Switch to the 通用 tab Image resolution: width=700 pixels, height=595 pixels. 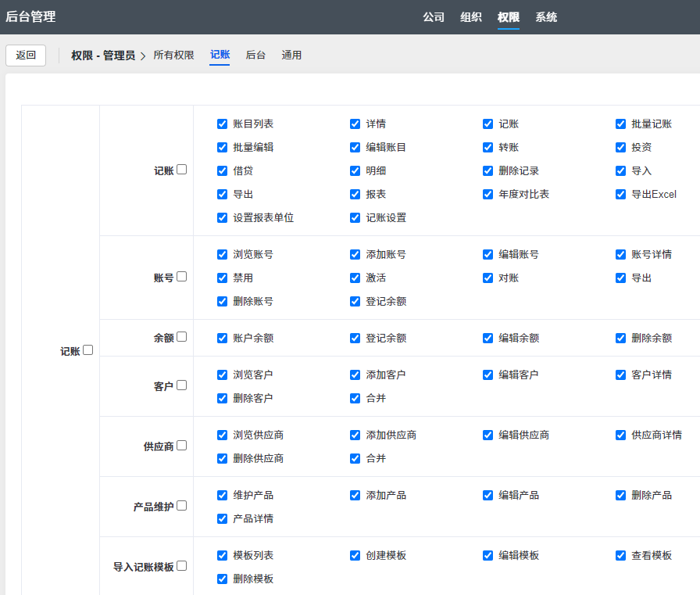pyautogui.click(x=291, y=55)
